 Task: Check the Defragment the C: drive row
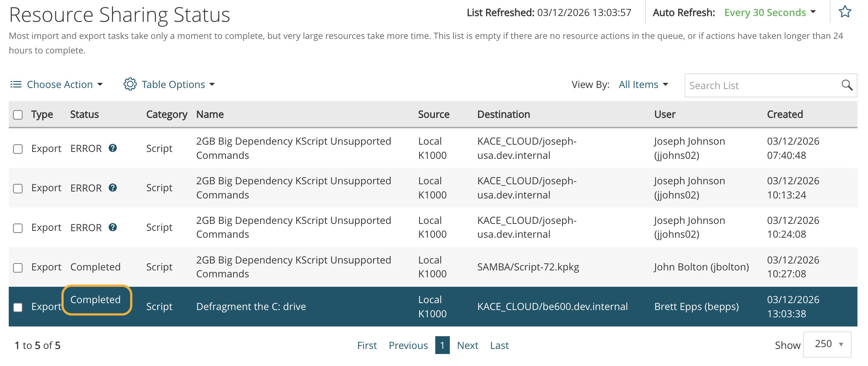pyautogui.click(x=18, y=307)
